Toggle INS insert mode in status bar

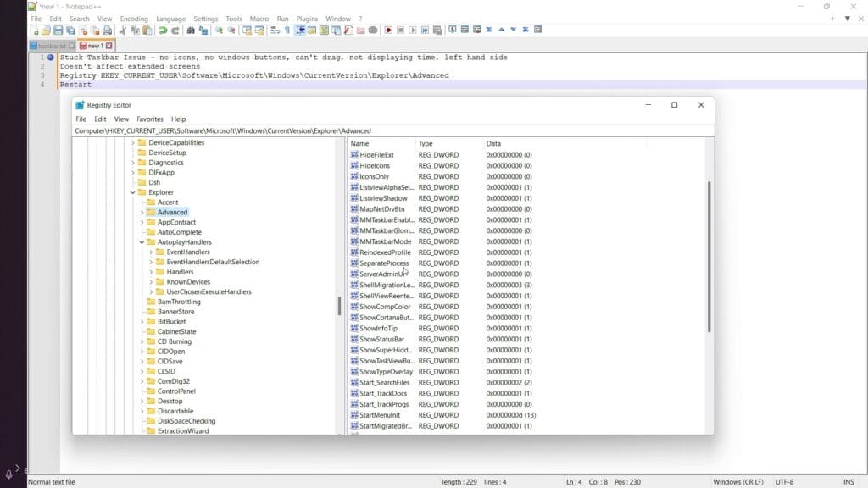tap(849, 482)
